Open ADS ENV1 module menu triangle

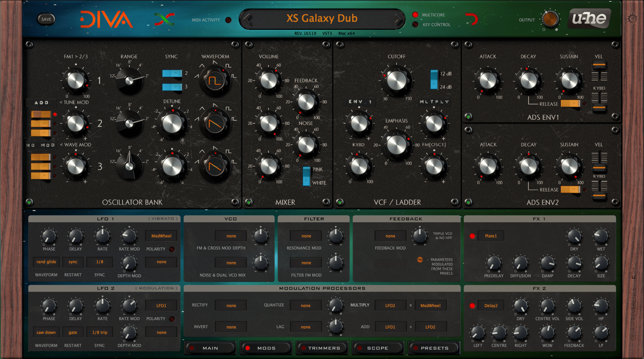pyautogui.click(x=468, y=116)
